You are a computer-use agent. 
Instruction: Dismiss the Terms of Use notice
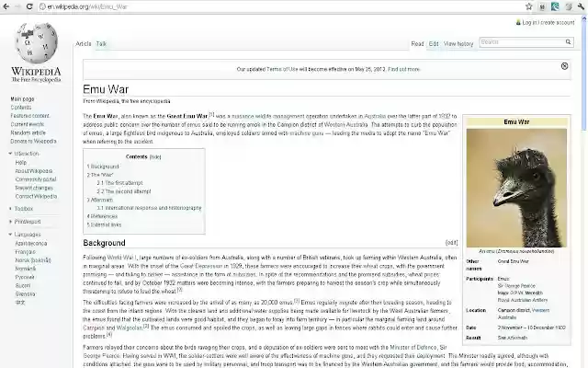point(564,66)
